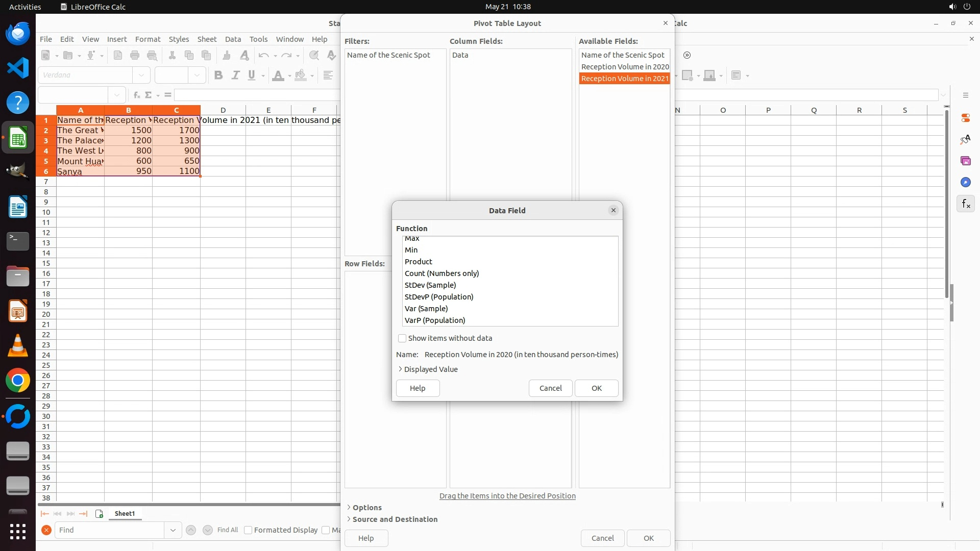Open the Sheet menu
The height and width of the screenshot is (551, 980).
click(207, 39)
